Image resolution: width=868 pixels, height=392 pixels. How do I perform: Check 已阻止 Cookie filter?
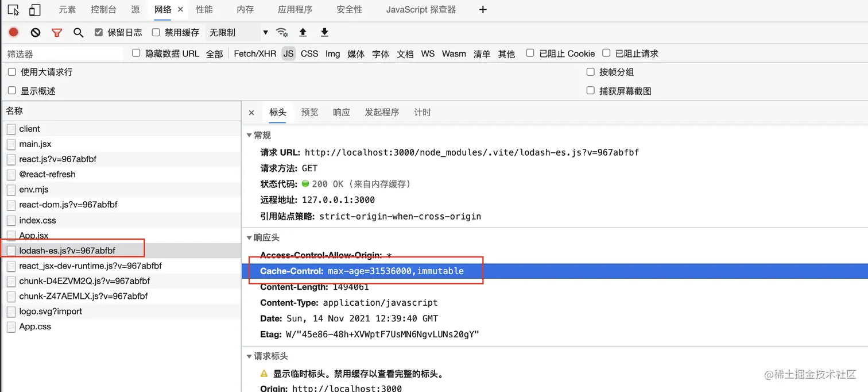tap(530, 53)
